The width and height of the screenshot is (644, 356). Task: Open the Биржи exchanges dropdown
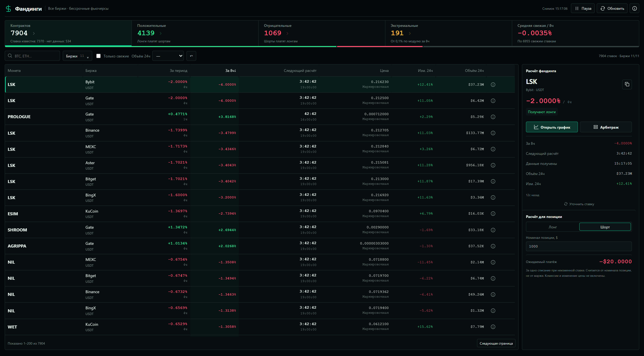point(77,56)
